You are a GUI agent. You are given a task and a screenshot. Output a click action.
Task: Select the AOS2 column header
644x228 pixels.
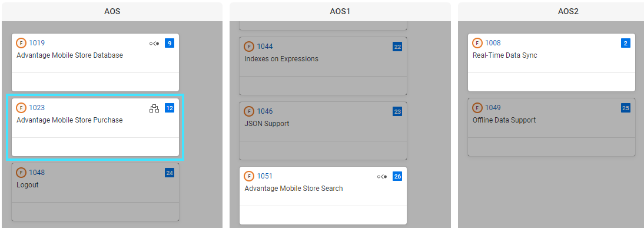click(568, 12)
